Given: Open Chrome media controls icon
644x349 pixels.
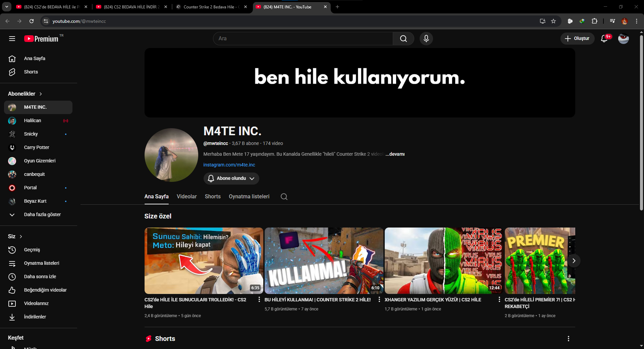Looking at the screenshot, I should [x=612, y=21].
